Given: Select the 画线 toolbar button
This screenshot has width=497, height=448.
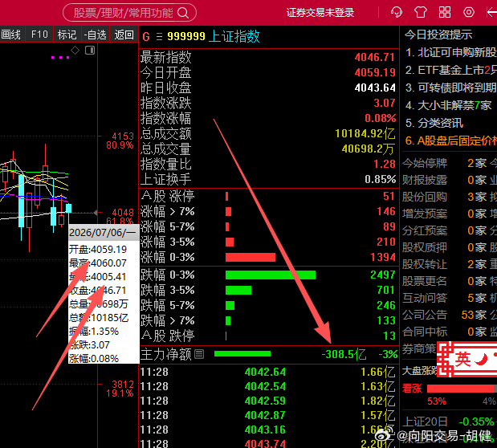Looking at the screenshot, I should click(11, 35).
